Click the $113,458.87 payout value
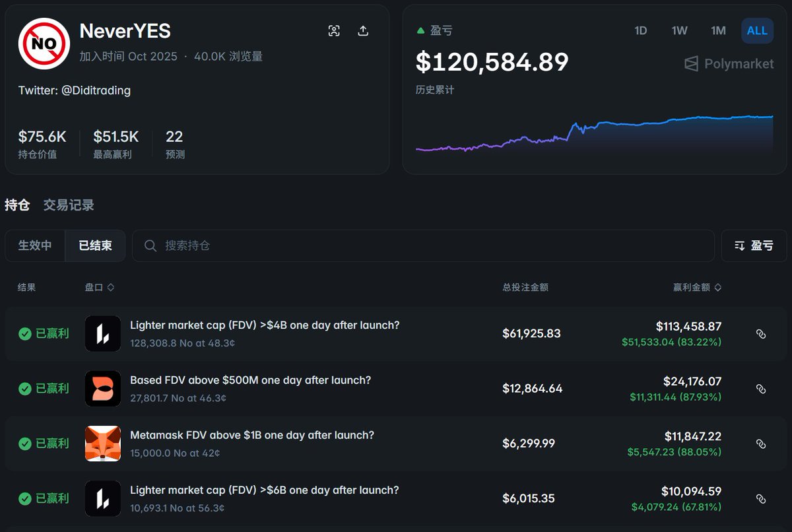 [x=688, y=326]
